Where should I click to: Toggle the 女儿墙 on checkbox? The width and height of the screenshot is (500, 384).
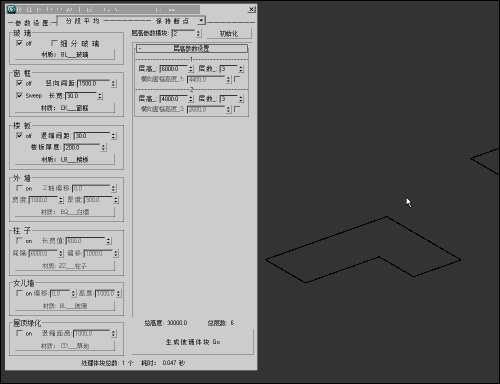(19, 293)
